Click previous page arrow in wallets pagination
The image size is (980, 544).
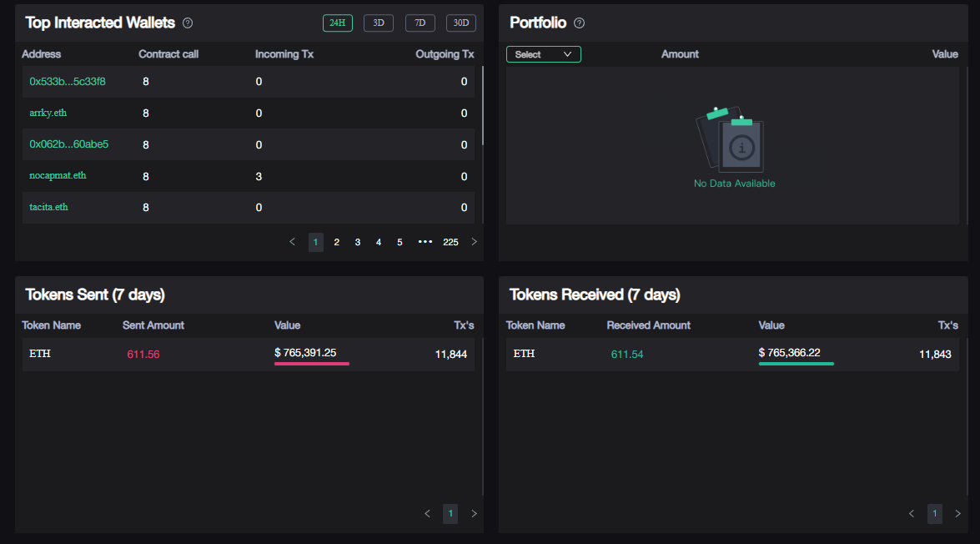click(x=292, y=242)
